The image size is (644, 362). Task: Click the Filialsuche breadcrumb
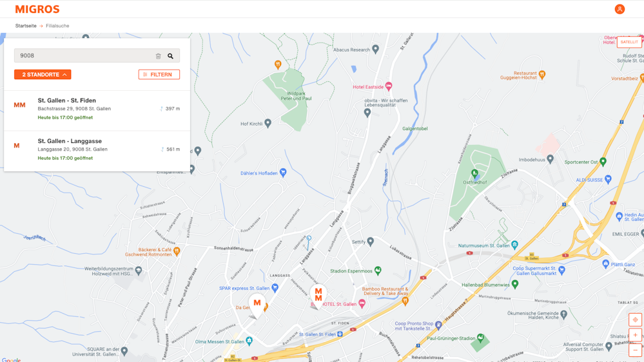[x=57, y=26]
